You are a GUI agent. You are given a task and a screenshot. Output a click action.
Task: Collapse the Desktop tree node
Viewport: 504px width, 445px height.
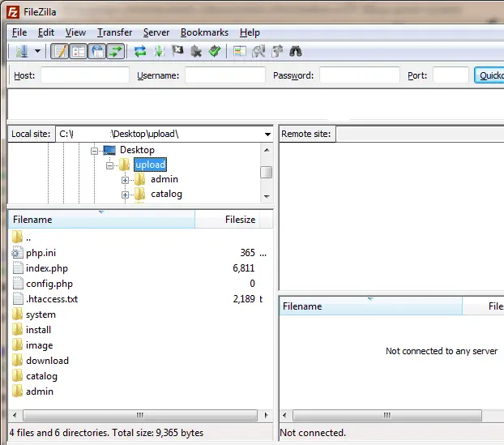click(x=94, y=151)
